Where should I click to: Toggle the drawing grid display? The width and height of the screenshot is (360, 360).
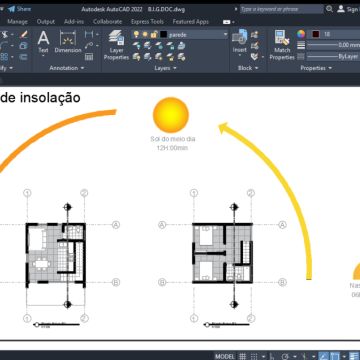point(243,356)
